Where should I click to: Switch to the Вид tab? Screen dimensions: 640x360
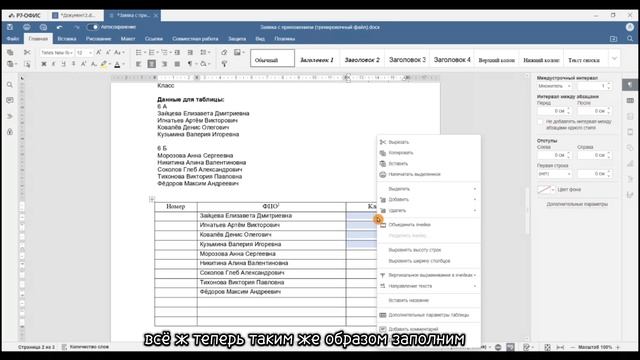260,39
